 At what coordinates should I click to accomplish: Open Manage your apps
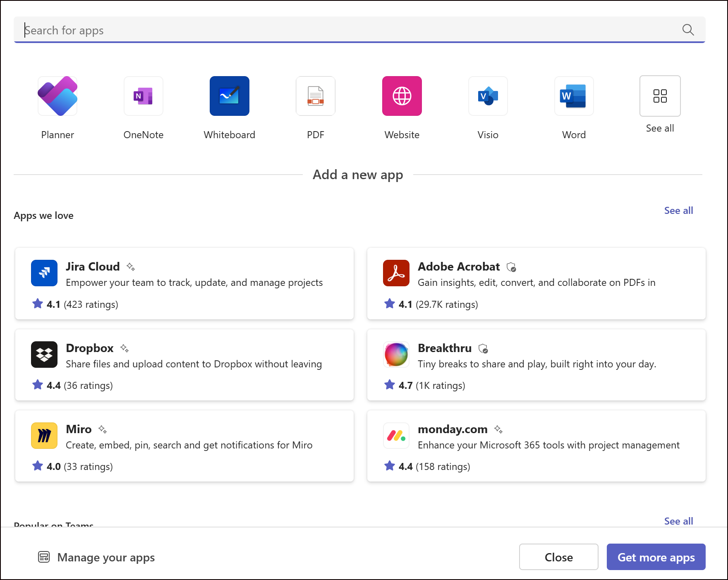tap(96, 557)
